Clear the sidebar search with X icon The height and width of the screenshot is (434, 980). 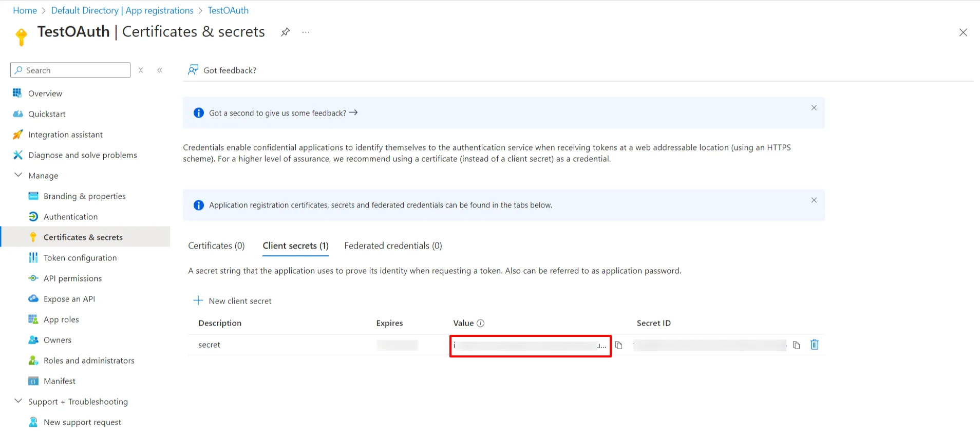pyautogui.click(x=141, y=70)
